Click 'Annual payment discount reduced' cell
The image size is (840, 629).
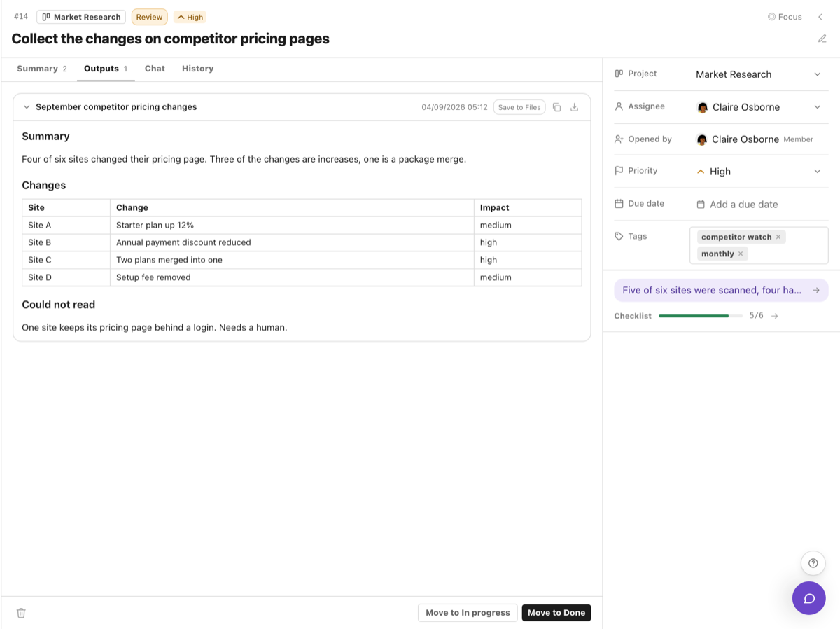tap(292, 242)
